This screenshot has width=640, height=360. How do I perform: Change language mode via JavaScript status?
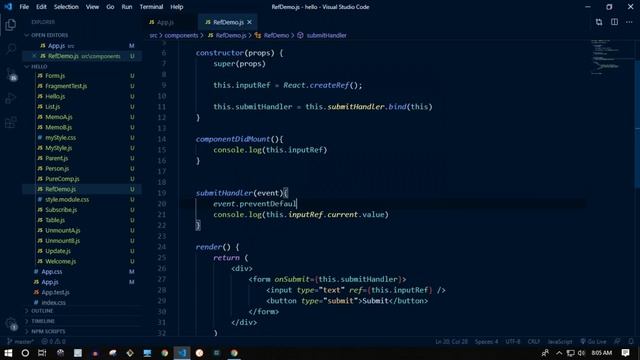560,341
